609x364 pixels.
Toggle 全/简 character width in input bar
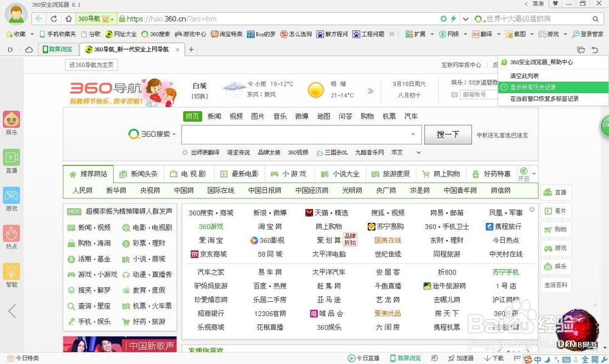click(585, 359)
